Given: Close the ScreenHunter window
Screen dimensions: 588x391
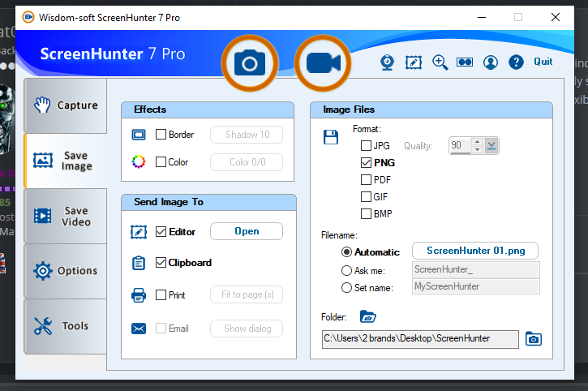Looking at the screenshot, I should click(556, 17).
